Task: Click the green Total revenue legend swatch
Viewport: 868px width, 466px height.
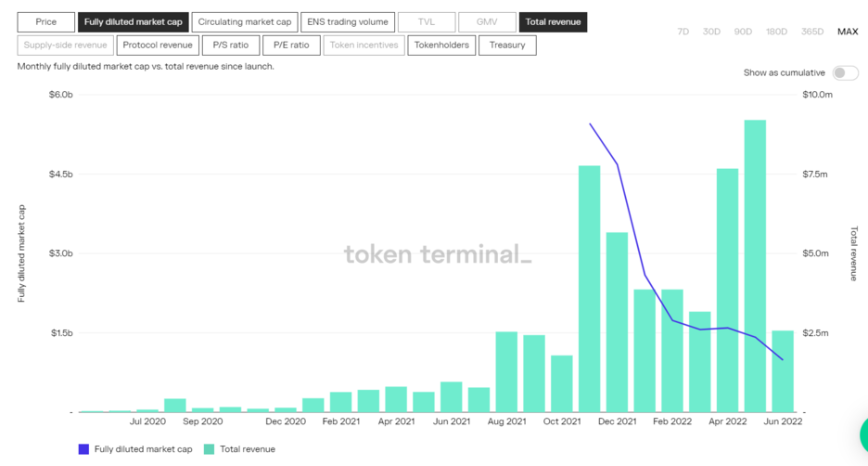Action: tap(209, 449)
